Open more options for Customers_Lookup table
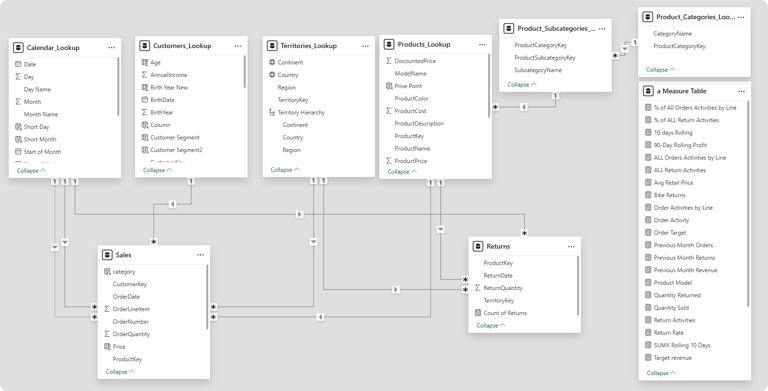This screenshot has height=391, width=768. pyautogui.click(x=238, y=46)
